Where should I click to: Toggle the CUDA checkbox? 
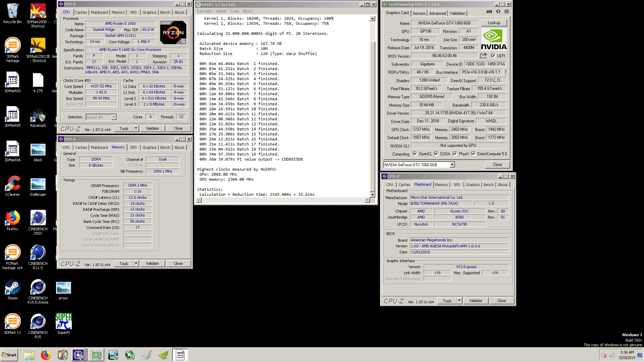(x=436, y=154)
